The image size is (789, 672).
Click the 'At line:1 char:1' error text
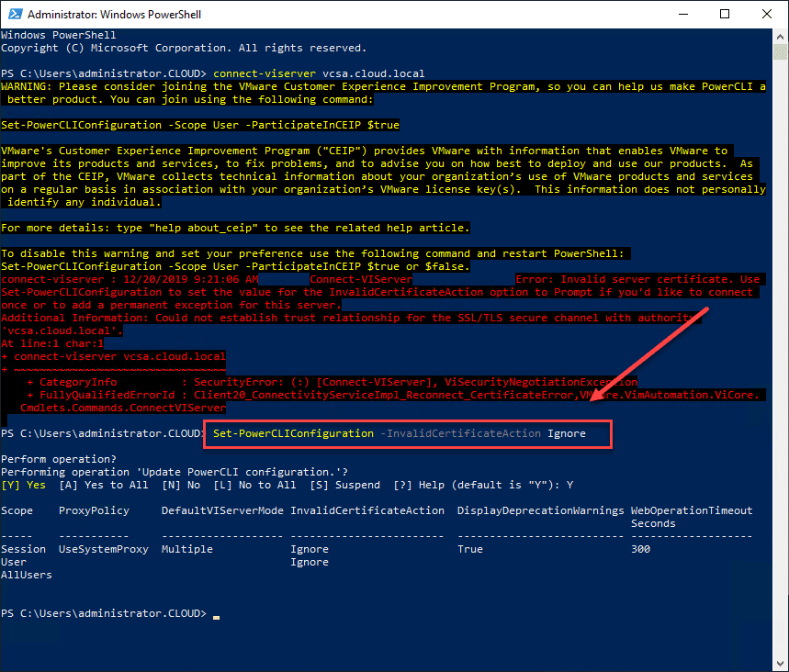pos(52,343)
